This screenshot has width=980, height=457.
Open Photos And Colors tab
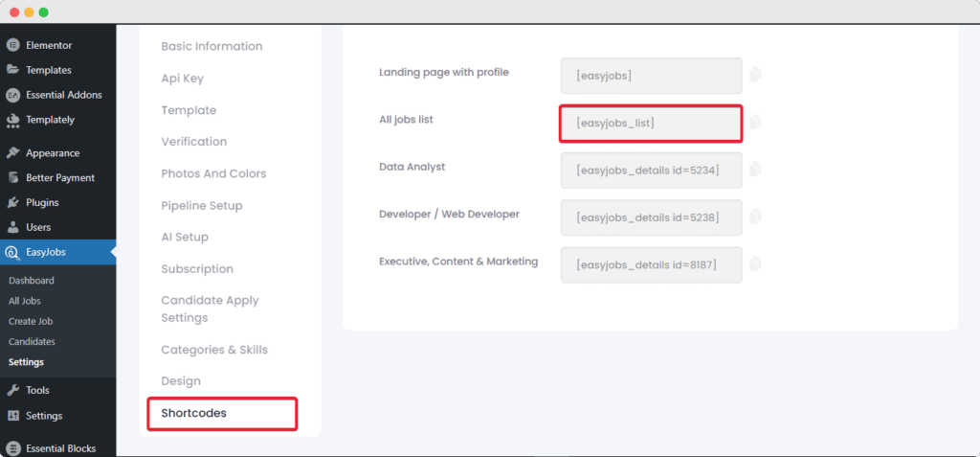[x=213, y=173]
